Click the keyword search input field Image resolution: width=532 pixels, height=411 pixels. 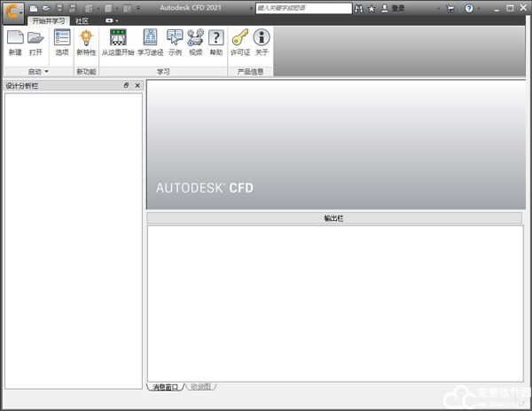(x=301, y=8)
